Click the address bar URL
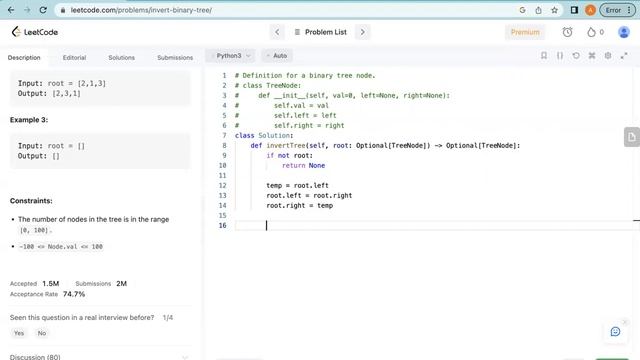The image size is (640, 360). [x=141, y=10]
